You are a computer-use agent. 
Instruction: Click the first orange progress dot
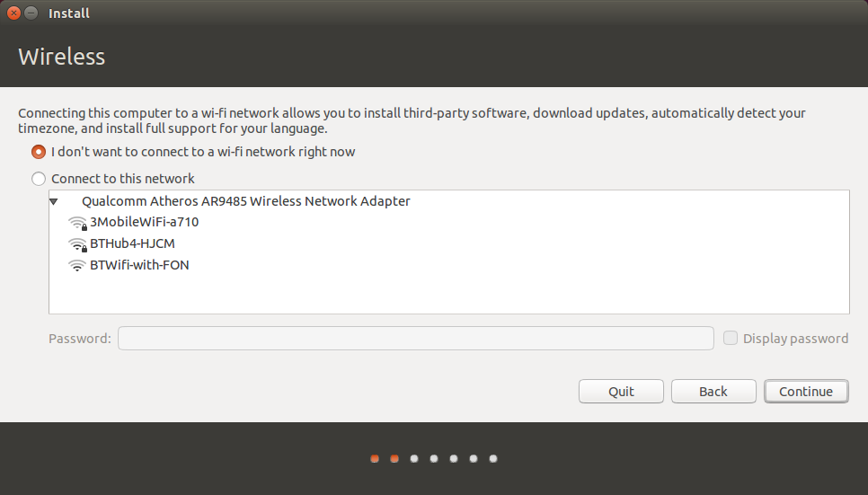pos(375,459)
